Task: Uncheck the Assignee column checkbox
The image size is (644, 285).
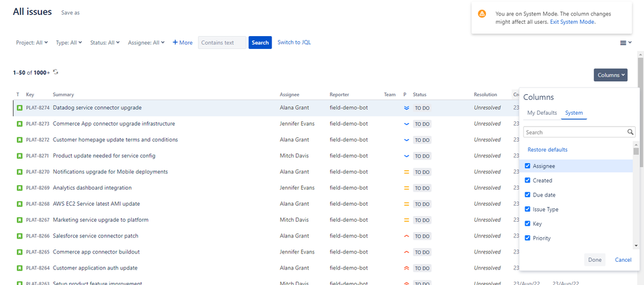Action: pyautogui.click(x=527, y=166)
